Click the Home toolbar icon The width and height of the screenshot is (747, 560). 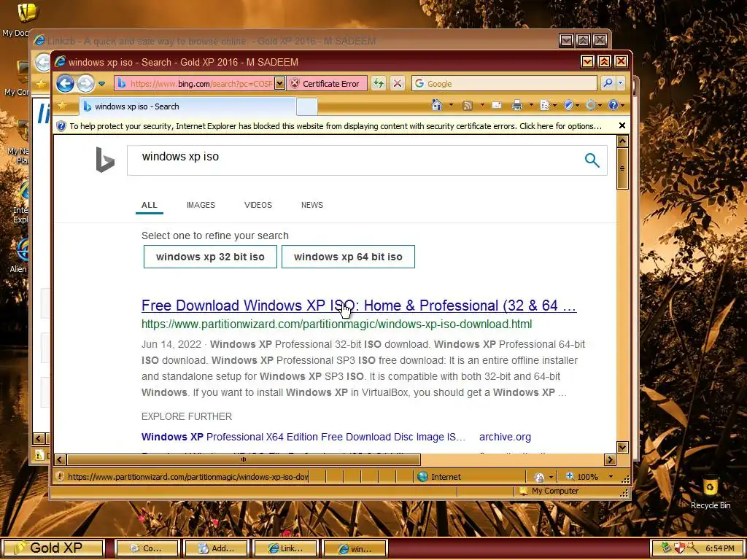pos(436,105)
